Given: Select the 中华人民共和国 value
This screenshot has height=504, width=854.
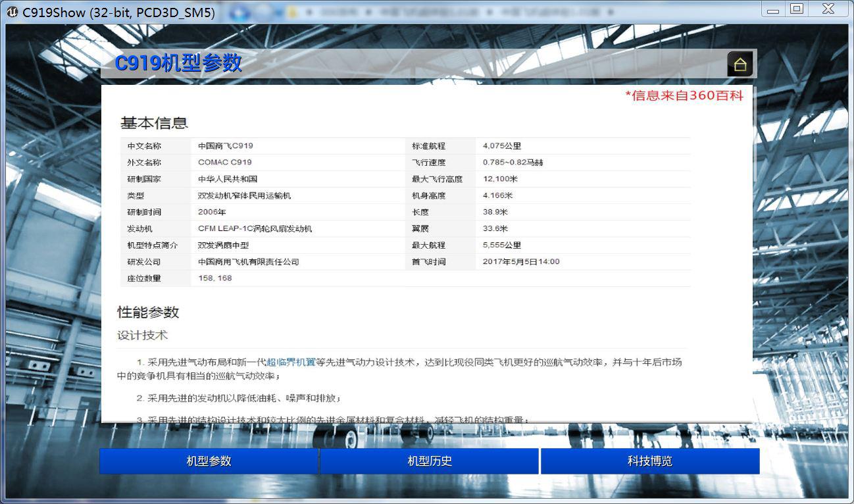Looking at the screenshot, I should (x=228, y=179).
